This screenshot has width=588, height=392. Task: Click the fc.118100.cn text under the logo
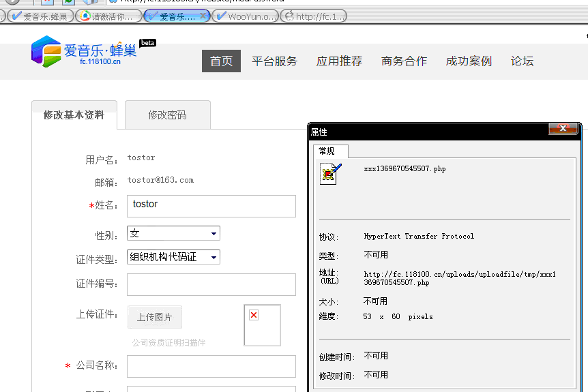point(100,61)
